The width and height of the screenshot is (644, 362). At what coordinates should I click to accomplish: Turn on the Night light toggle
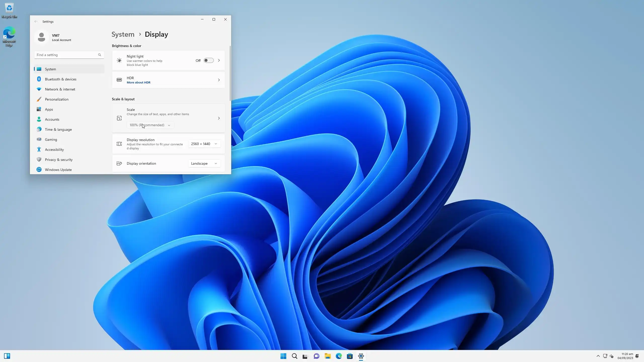(x=209, y=61)
